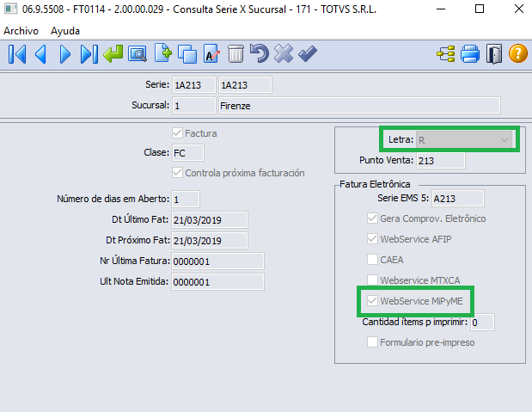The image size is (532, 412).
Task: Click the Serie EMS 5 field
Action: coord(458,199)
